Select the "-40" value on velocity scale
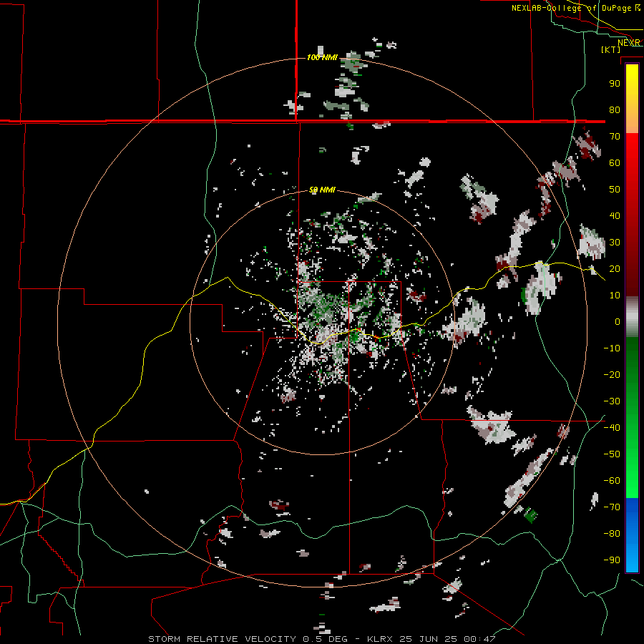 612,428
